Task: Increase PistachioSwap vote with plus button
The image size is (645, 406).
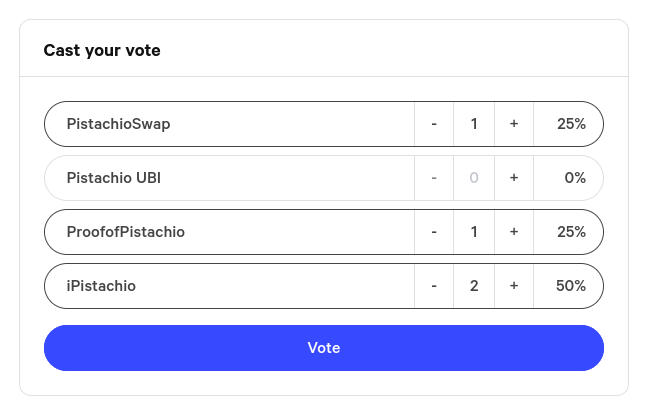Action: pos(514,124)
